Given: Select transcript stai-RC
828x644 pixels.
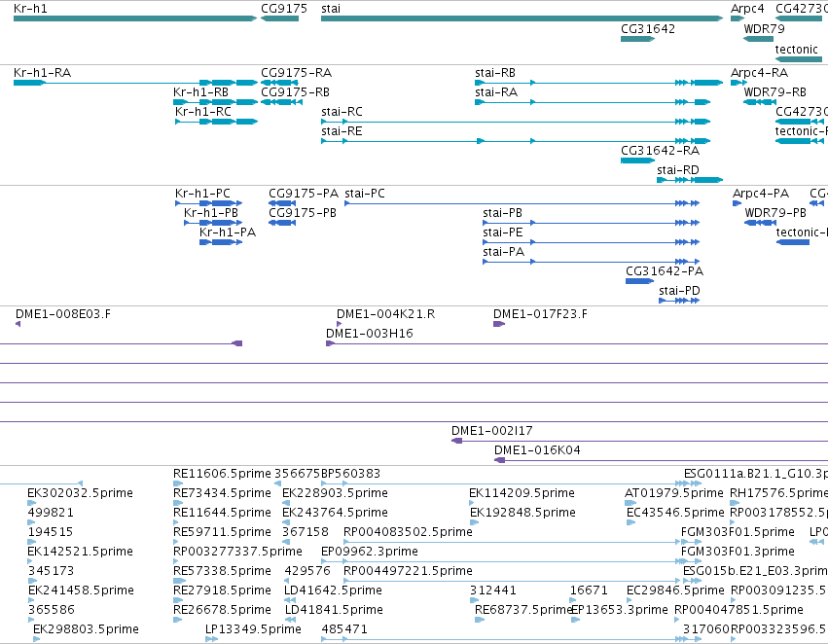Looking at the screenshot, I should 516,122.
